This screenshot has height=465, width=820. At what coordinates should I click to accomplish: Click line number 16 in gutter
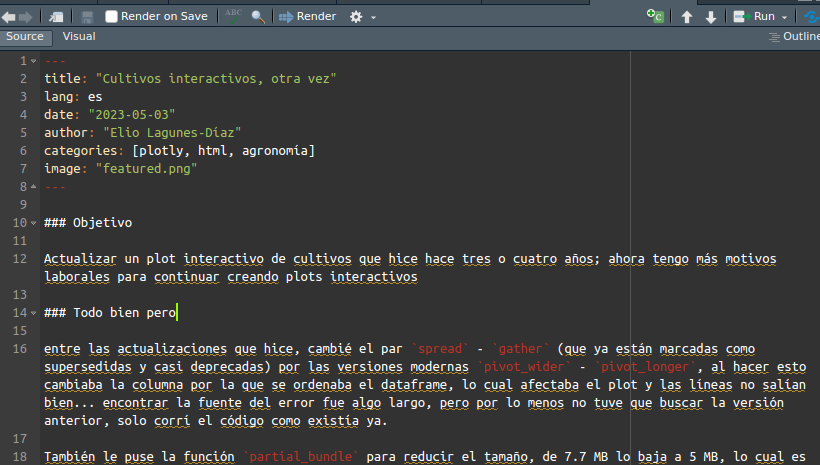click(20, 349)
